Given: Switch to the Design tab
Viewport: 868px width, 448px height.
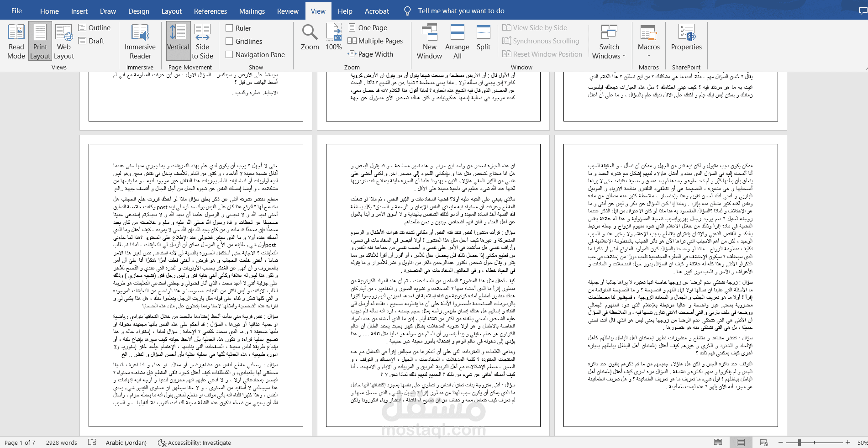Looking at the screenshot, I should (139, 11).
